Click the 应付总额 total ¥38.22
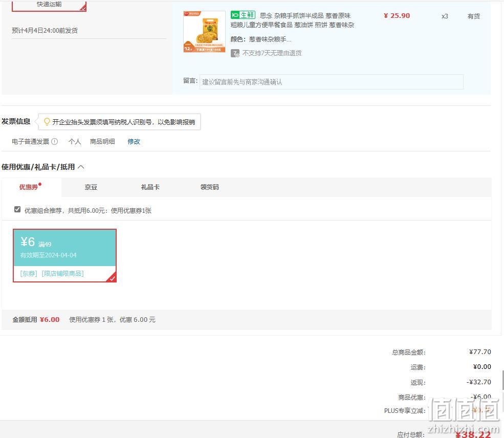This screenshot has width=504, height=438. point(473,434)
